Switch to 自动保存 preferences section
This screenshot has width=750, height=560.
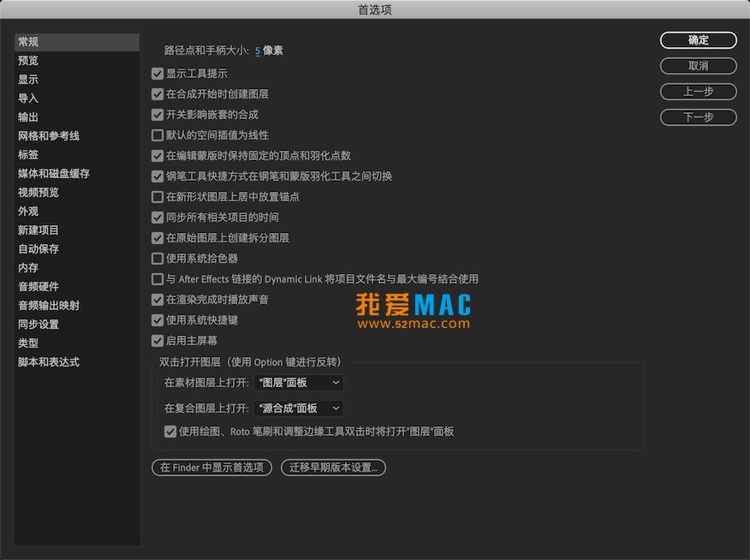point(39,249)
